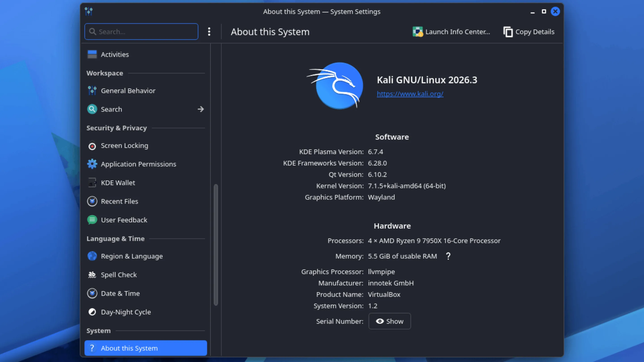Open the KDE Wallet icon

pos(92,183)
